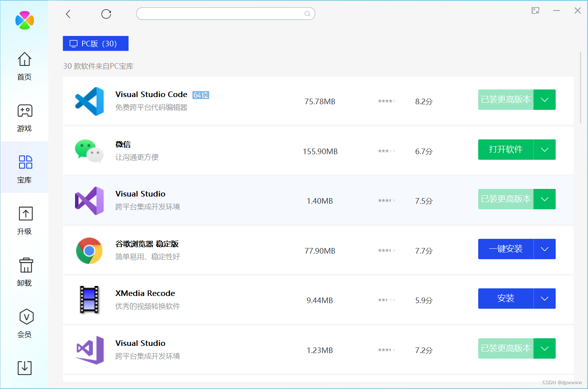Screen dimensions: 588x389
Task: Click 安装 for XMedia Recode
Action: (506, 299)
